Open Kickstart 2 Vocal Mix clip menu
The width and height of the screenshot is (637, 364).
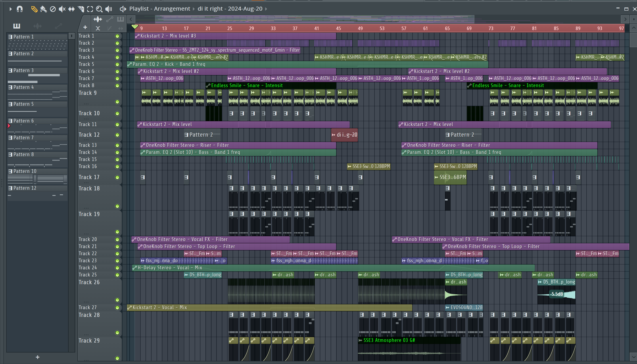tap(129, 308)
